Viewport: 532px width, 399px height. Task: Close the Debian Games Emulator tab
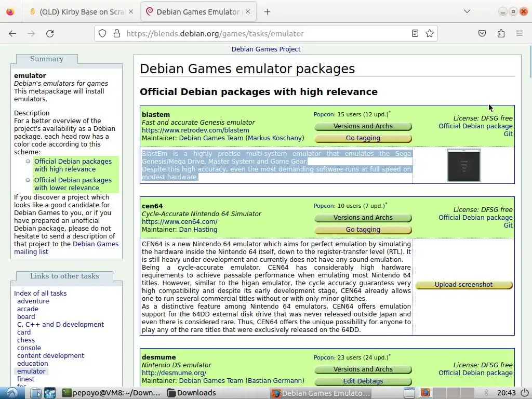pyautogui.click(x=248, y=12)
